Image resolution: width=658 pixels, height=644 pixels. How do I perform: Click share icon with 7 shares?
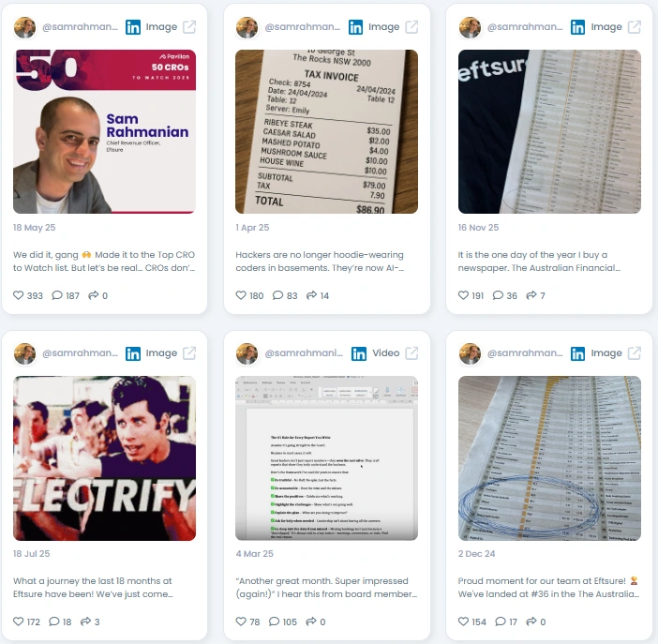click(x=531, y=295)
